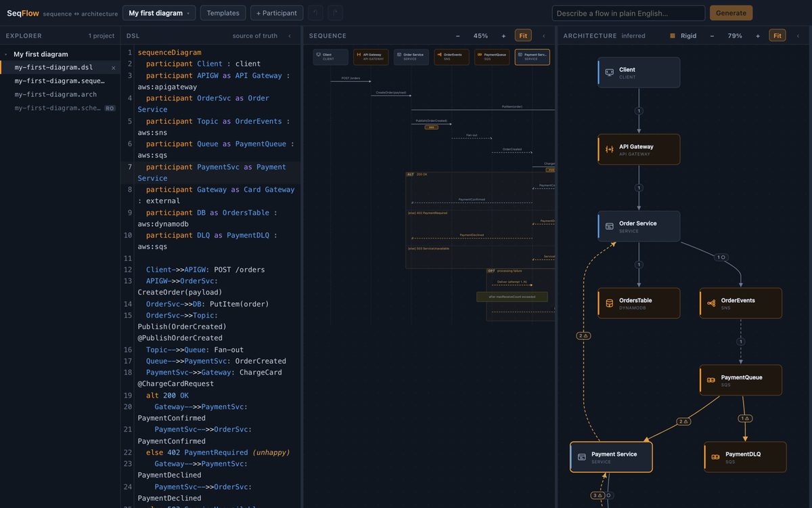Toggle Fit in the Sequence panel
This screenshot has width=812, height=508.
523,36
